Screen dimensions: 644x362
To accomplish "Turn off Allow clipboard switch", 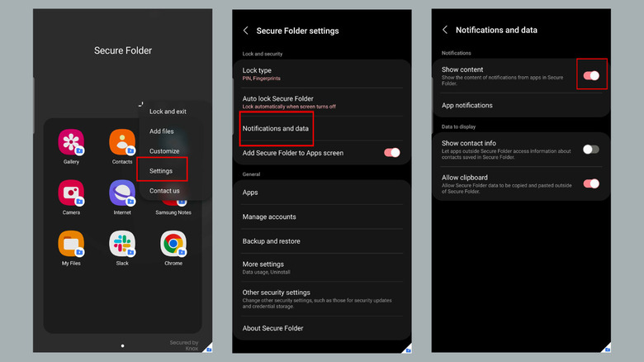I will coord(591,183).
